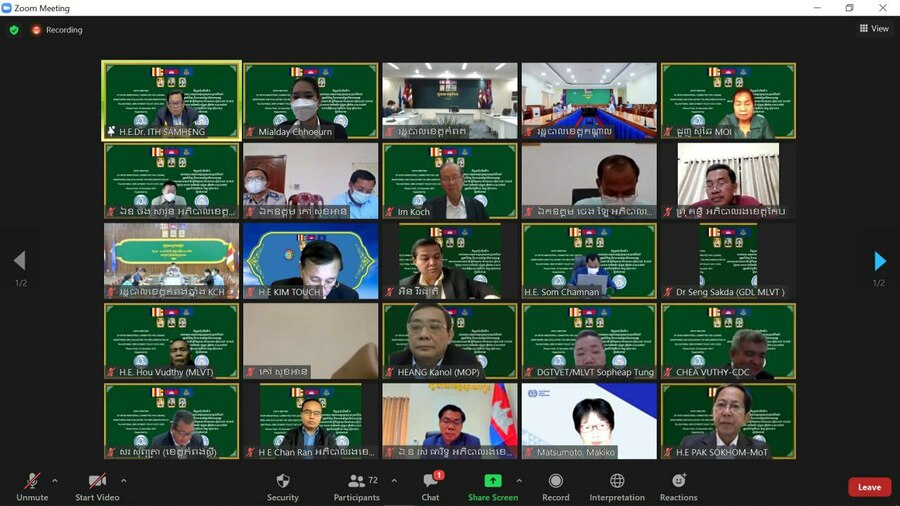Viewport: 900px width, 506px height.
Task: Select Matsumoto, Makiko video tile
Action: (588, 420)
